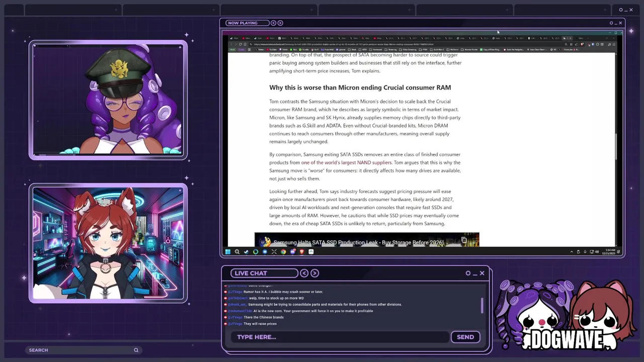Click the SEARCH field at bottom left
This screenshot has height=362, width=644.
coord(84,350)
